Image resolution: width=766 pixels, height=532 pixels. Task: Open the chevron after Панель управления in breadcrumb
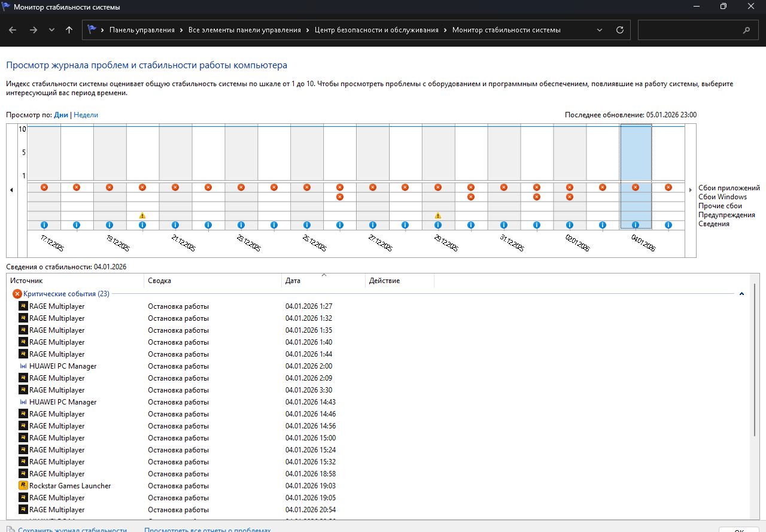182,30
